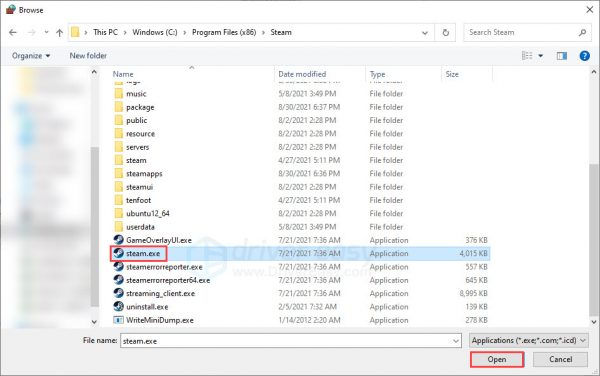The height and width of the screenshot is (376, 600).
Task: Select This PC in the breadcrumb
Action: (x=105, y=32)
